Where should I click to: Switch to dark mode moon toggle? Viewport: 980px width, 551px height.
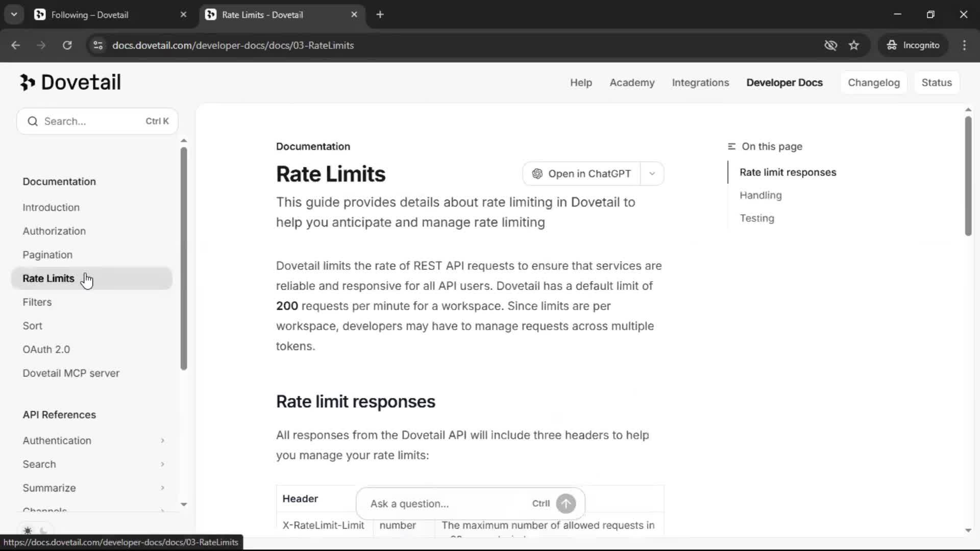tap(44, 531)
